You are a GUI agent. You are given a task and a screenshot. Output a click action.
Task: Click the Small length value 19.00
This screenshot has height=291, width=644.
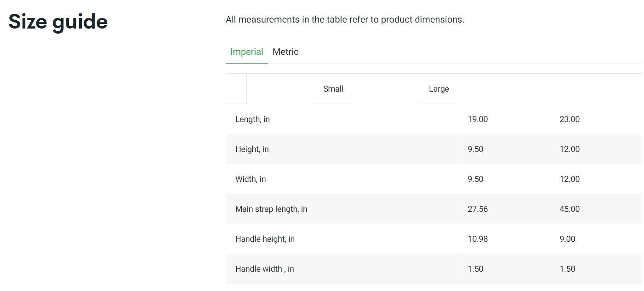pos(478,119)
